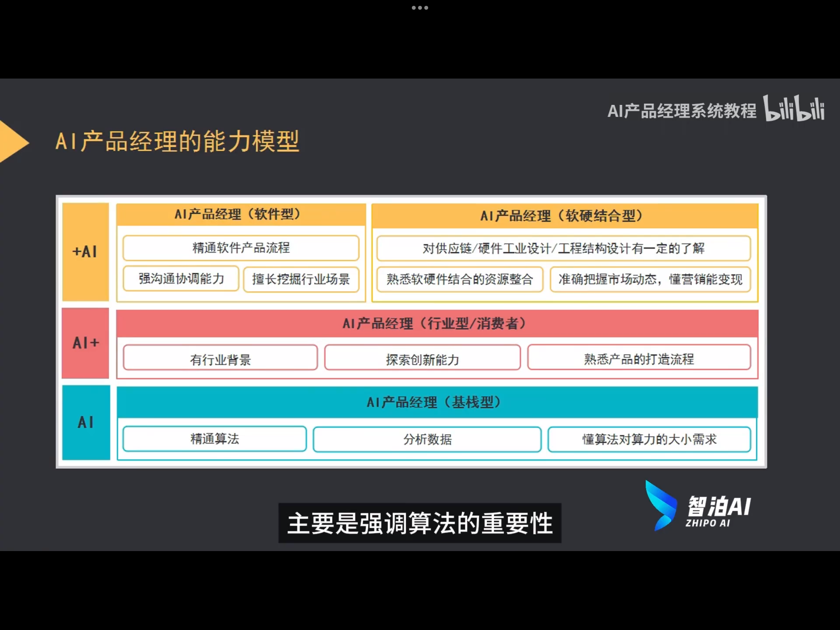This screenshot has height=630, width=840.
Task: Click the 熟悉软硬件结合的资源整合 box
Action: tap(459, 279)
